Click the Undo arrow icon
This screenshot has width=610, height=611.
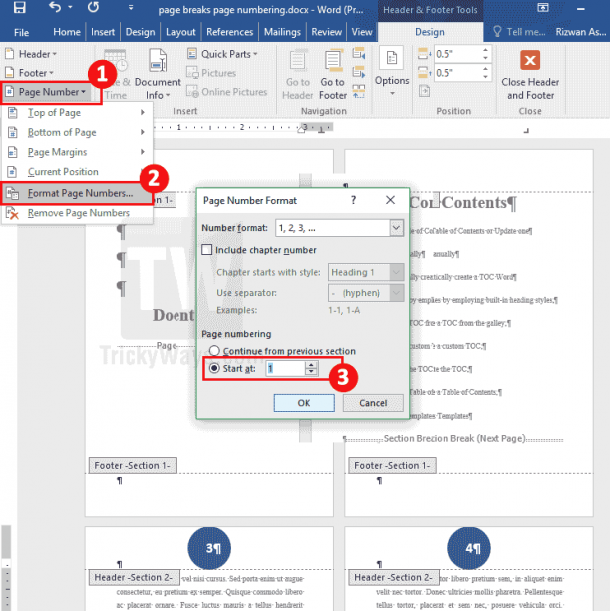coord(55,7)
